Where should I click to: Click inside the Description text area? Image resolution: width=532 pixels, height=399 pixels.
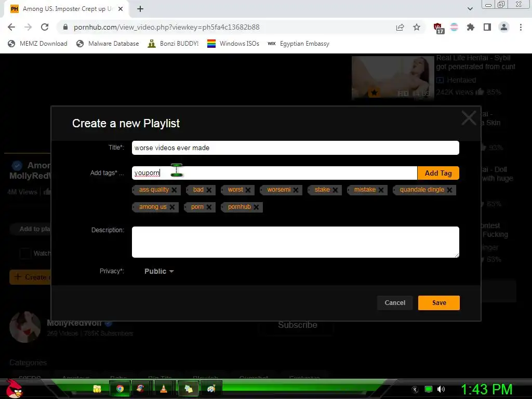(295, 242)
